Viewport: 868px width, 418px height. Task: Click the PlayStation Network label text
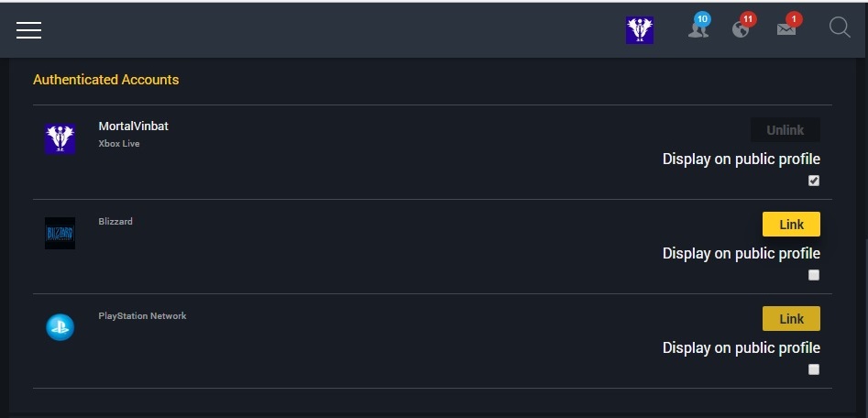[142, 316]
